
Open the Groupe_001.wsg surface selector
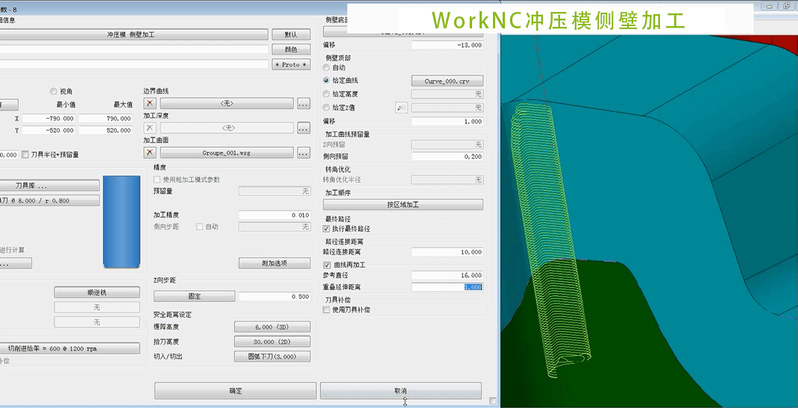226,153
